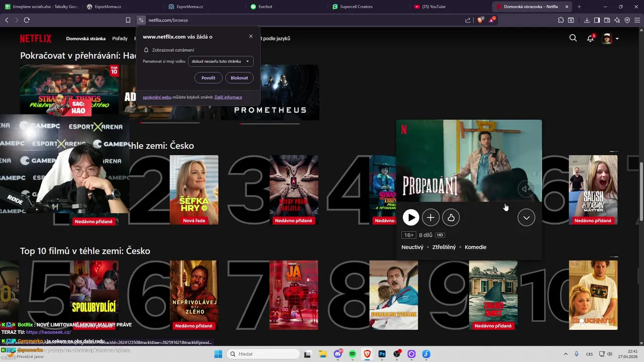This screenshot has height=362, width=644.
Task: Add Propadání to My List
Action: pyautogui.click(x=431, y=218)
